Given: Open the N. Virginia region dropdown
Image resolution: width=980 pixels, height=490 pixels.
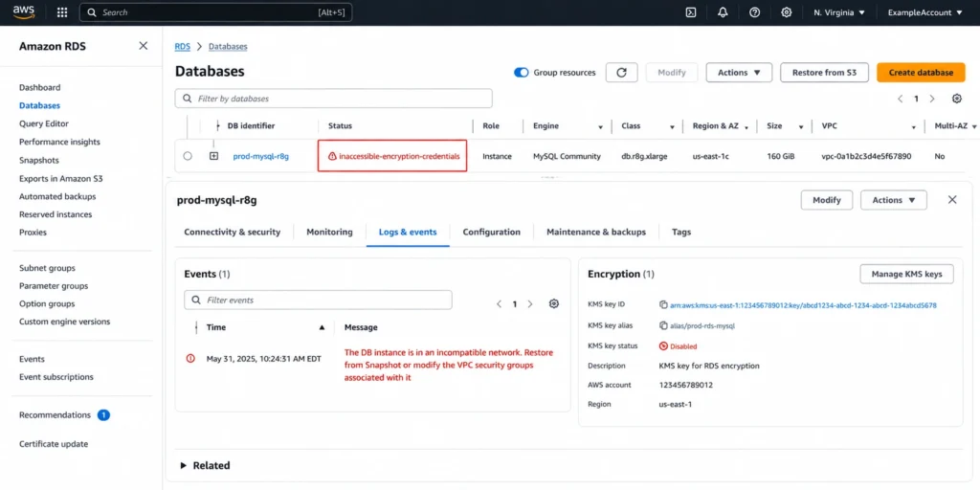Looking at the screenshot, I should click(838, 12).
